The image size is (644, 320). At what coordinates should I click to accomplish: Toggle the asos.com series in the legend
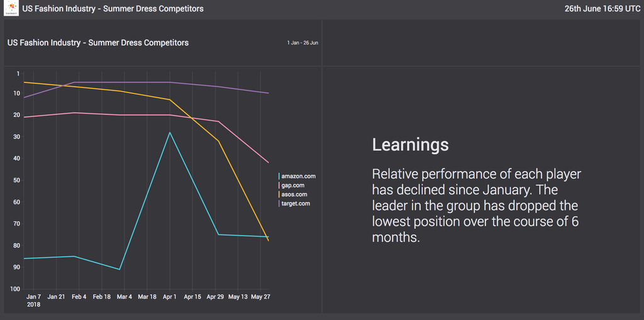[294, 194]
